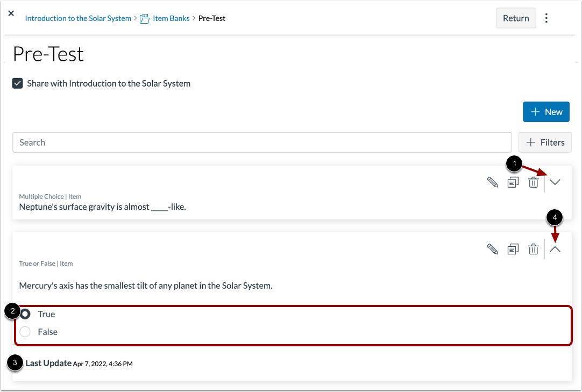Copy the Mercury true or false item
Viewport: 582px width, 392px height.
(x=513, y=249)
